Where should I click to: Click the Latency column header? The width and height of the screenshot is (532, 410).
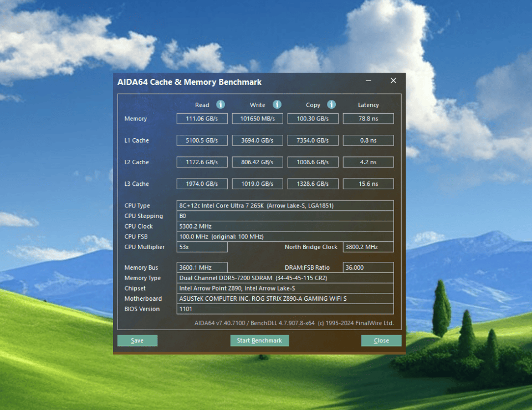(369, 105)
